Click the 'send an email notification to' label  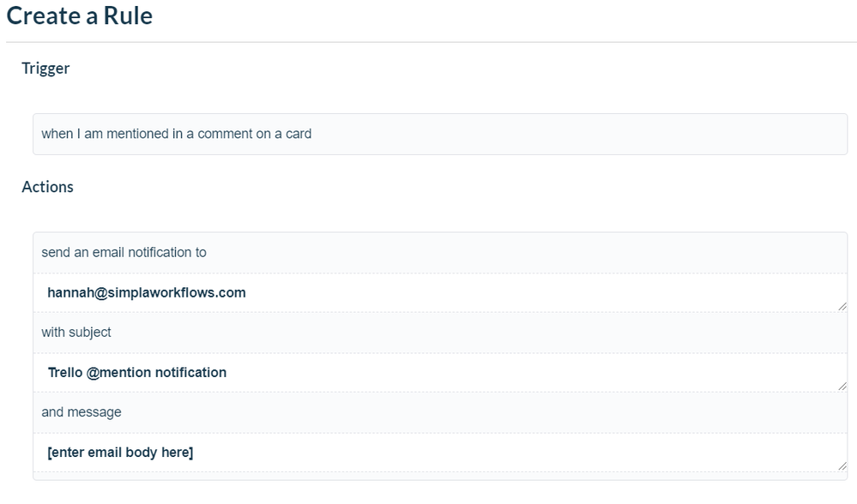point(122,252)
